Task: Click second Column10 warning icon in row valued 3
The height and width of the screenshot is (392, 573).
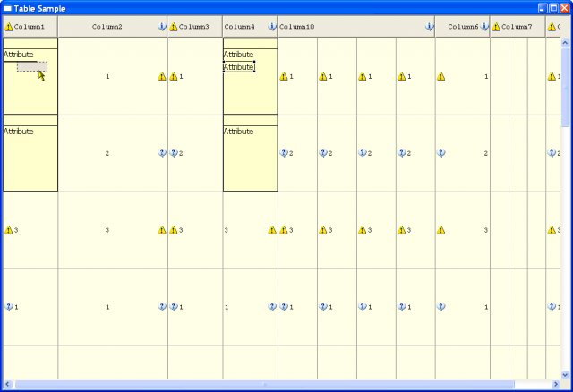Action: pos(323,230)
